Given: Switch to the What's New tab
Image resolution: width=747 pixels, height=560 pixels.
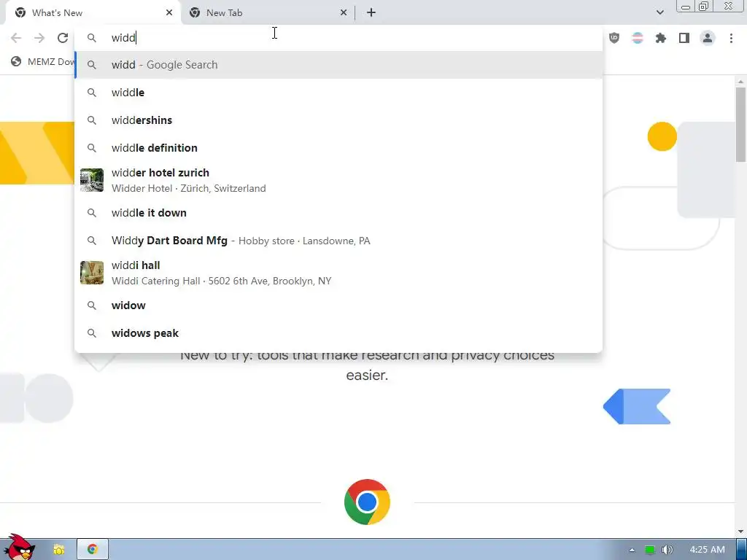Looking at the screenshot, I should 93,13.
